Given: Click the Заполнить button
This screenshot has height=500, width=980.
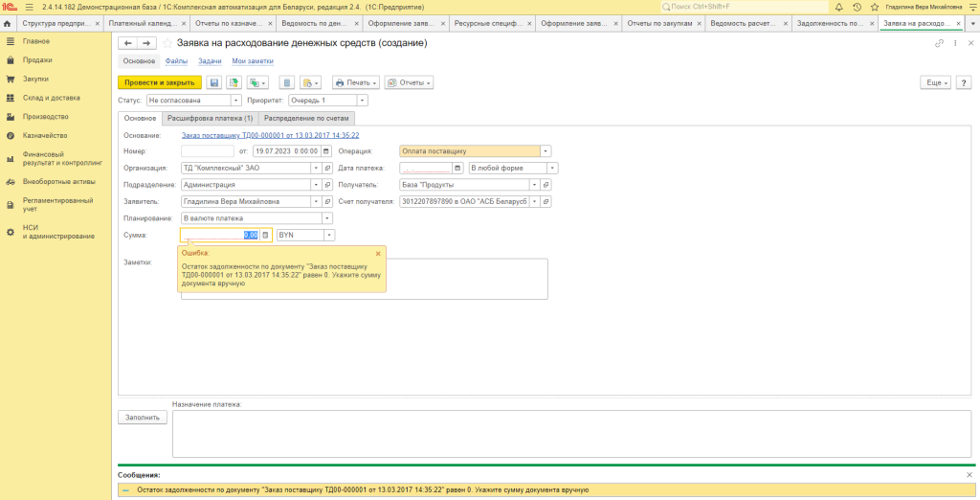Looking at the screenshot, I should point(141,418).
